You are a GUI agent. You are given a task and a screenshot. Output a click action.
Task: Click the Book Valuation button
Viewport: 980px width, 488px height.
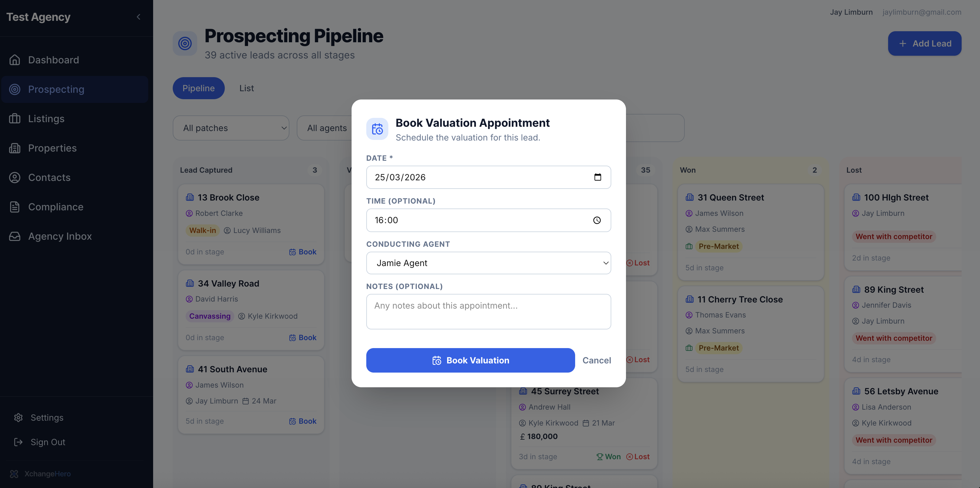coord(470,360)
